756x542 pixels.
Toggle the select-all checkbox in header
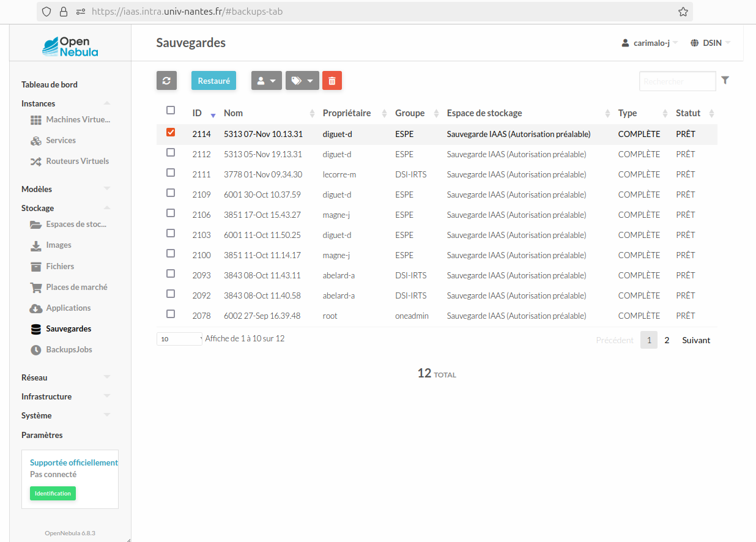point(171,110)
